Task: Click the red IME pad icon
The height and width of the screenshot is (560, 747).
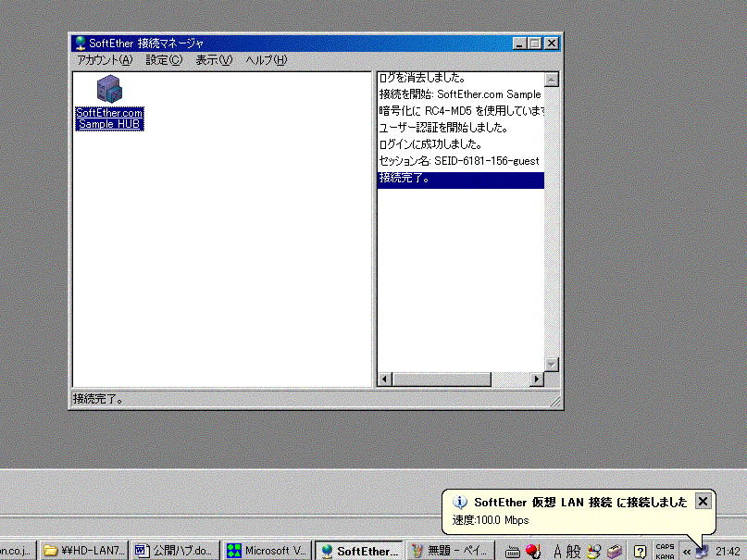Action: click(x=533, y=551)
